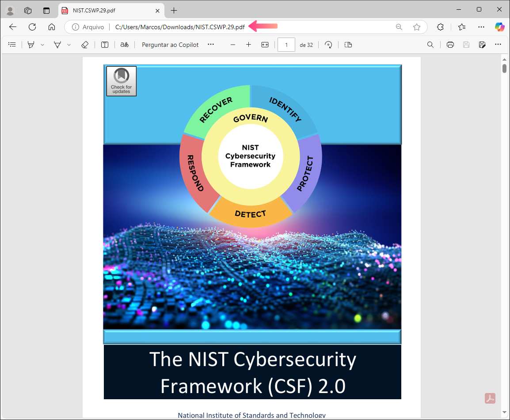Screen dimensions: 510x420
Task: Open the browser profile icon
Action: coord(11,11)
